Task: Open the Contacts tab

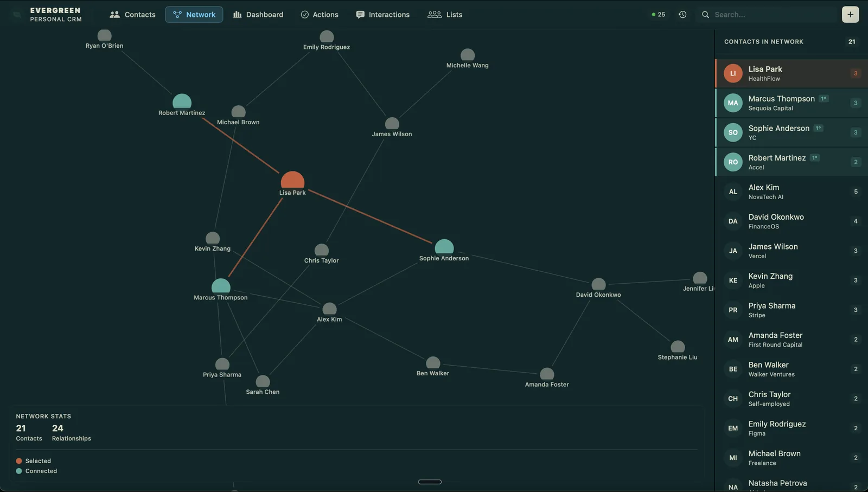Action: coord(132,15)
